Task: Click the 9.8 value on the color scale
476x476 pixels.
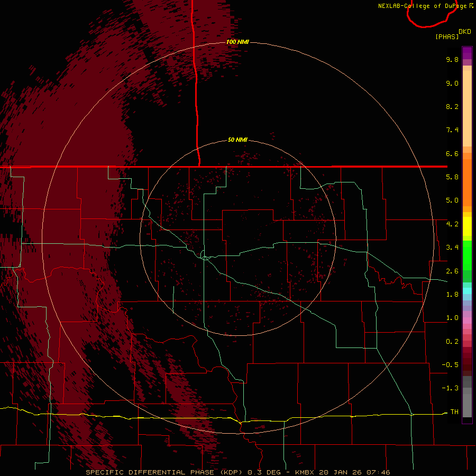Action: pos(452,59)
